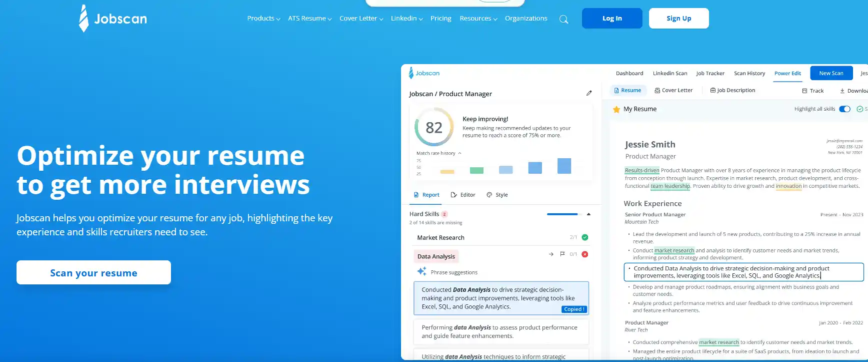The image size is (868, 362).
Task: Select the Cover Letter tab in the preview
Action: (x=673, y=90)
